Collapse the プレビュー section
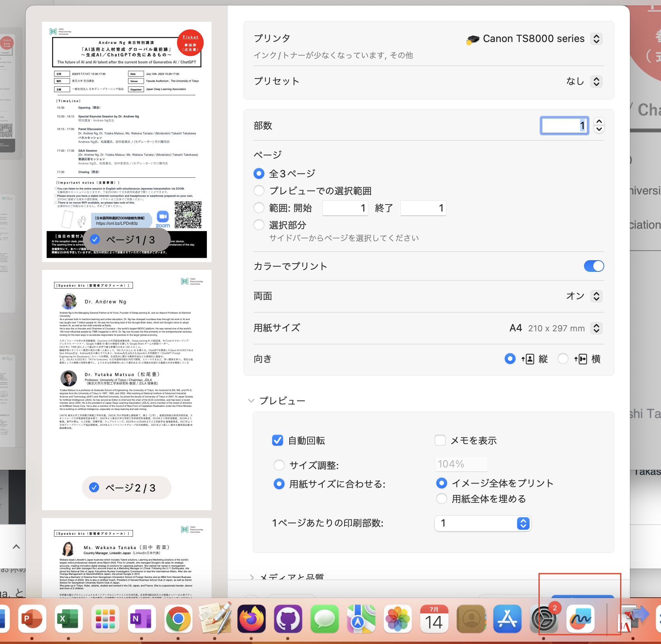The height and width of the screenshot is (644, 661). click(251, 401)
